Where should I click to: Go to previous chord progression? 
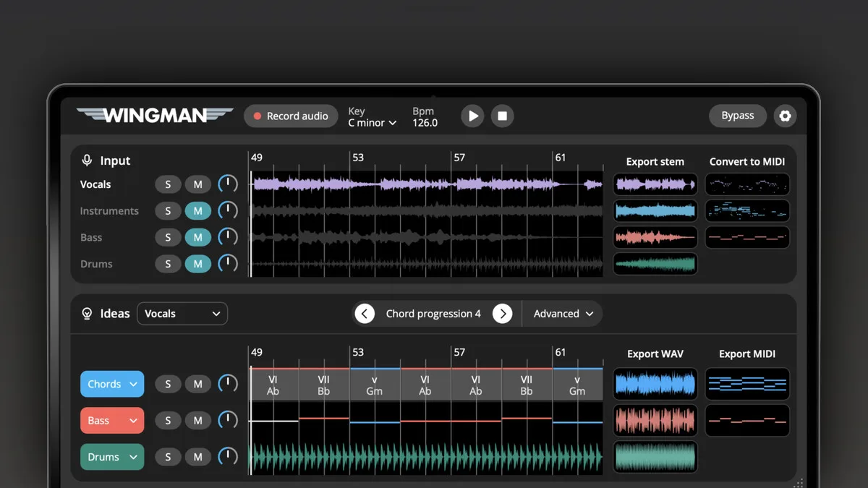(x=365, y=314)
